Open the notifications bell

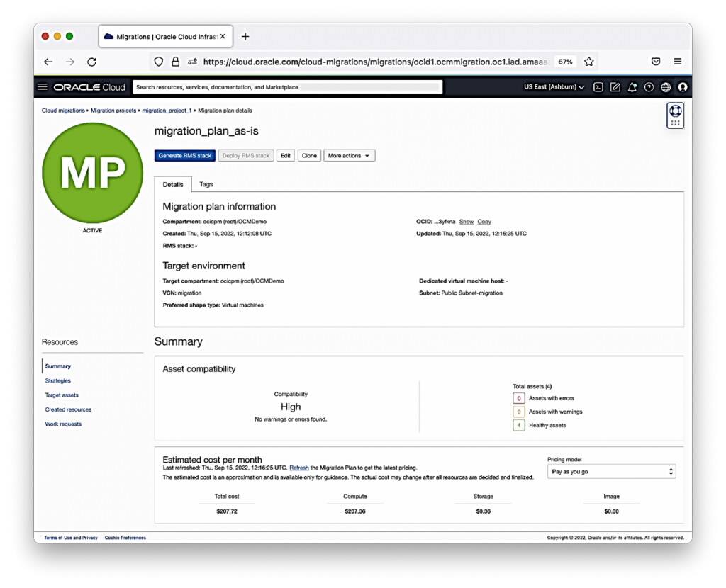coord(632,86)
